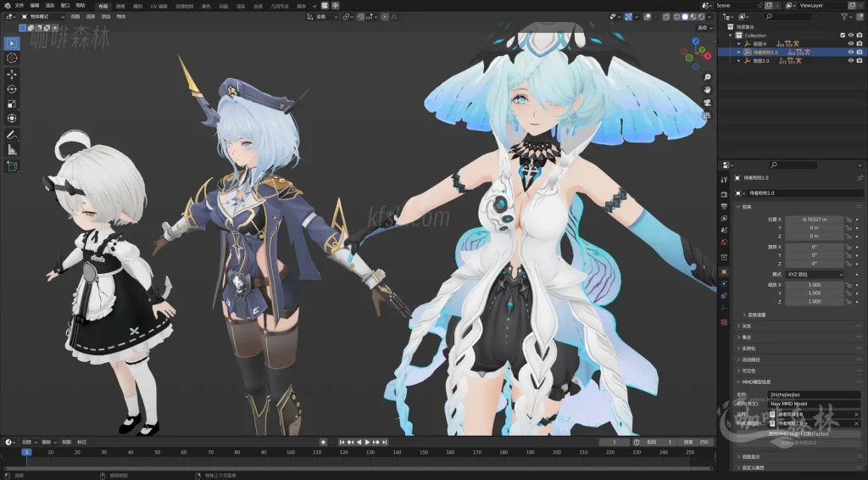Switch to the 着色 workspace tab
The height and width of the screenshot is (480, 868).
tap(206, 6)
